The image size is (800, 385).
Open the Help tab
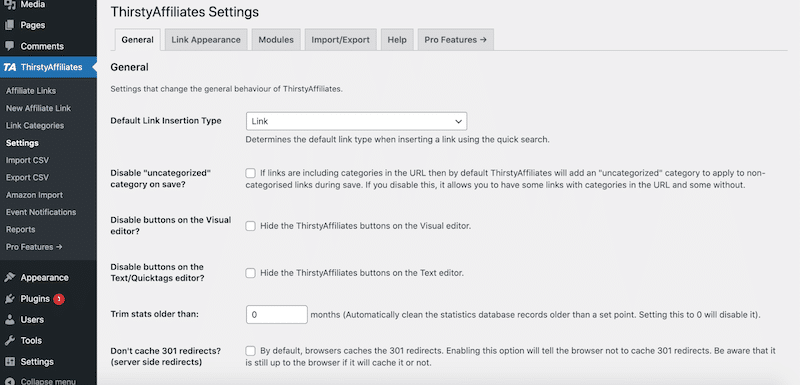pos(397,40)
